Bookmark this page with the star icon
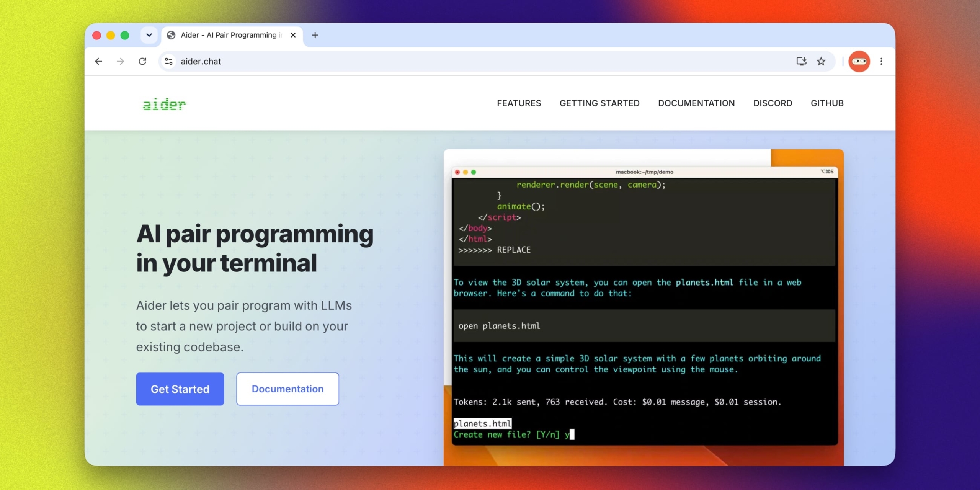 [821, 61]
